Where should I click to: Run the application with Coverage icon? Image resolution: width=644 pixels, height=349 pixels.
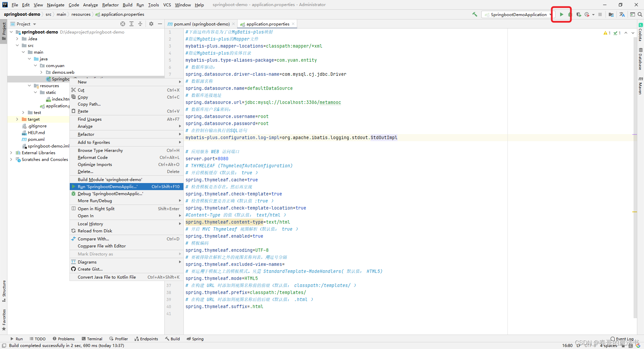click(x=579, y=14)
